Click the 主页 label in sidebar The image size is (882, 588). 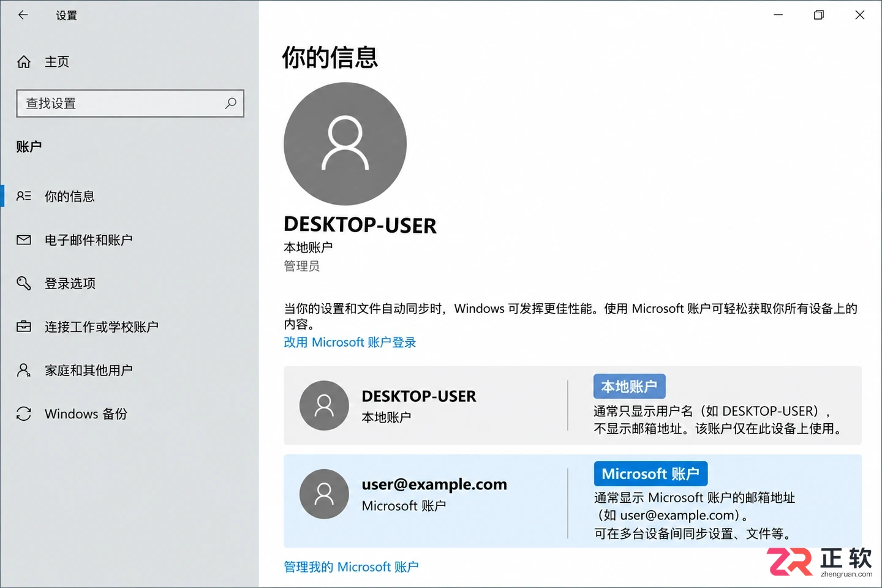pos(57,62)
